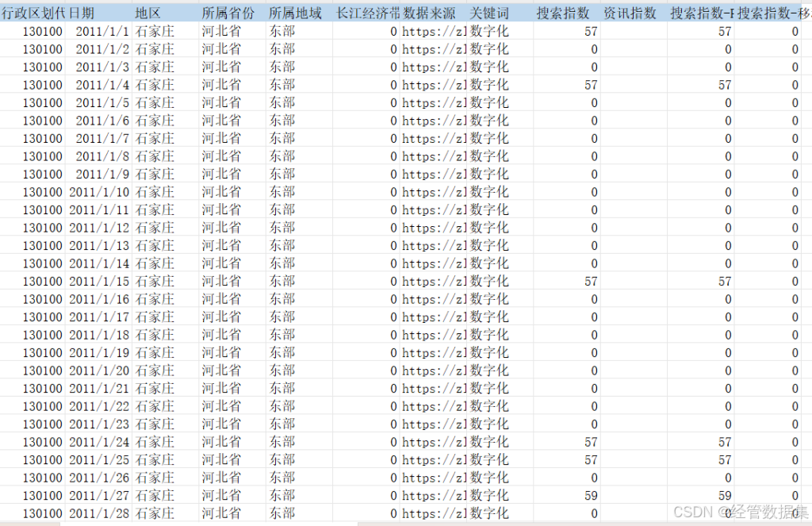
Task: Select 搜索指数 value 57 in 2011/1/4 row
Action: [x=566, y=85]
